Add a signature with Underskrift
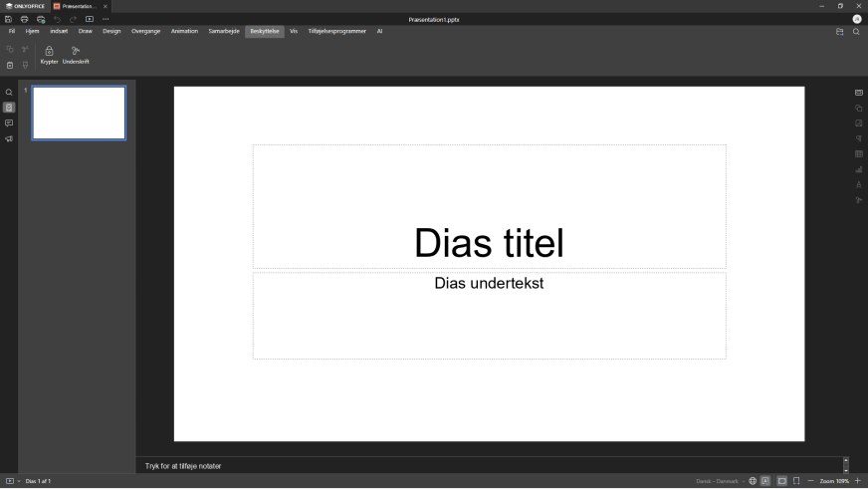 click(x=76, y=55)
